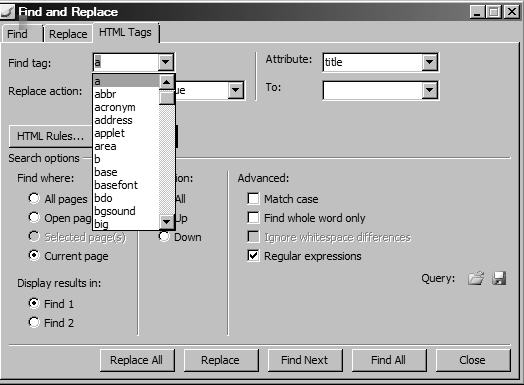Click inside the To input field
The height and width of the screenshot is (385, 524).
pyautogui.click(x=373, y=90)
